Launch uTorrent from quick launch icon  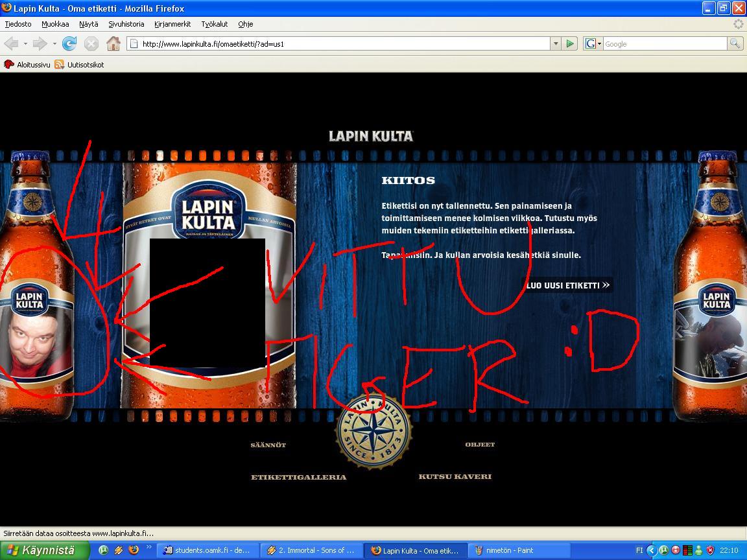(103, 550)
